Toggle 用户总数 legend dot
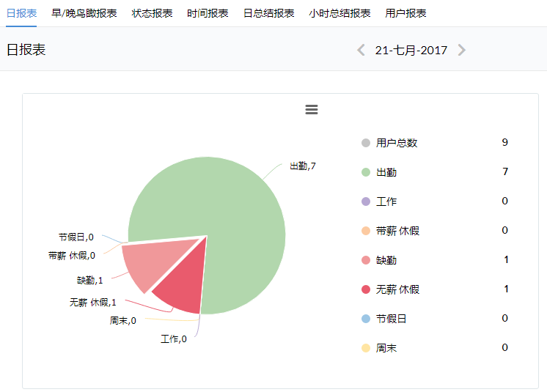This screenshot has height=392, width=547. point(366,143)
